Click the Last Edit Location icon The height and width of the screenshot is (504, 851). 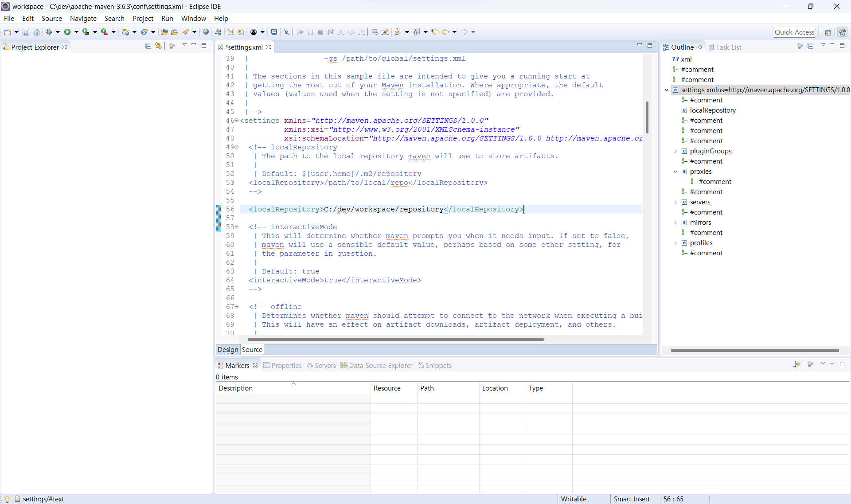pos(435,32)
